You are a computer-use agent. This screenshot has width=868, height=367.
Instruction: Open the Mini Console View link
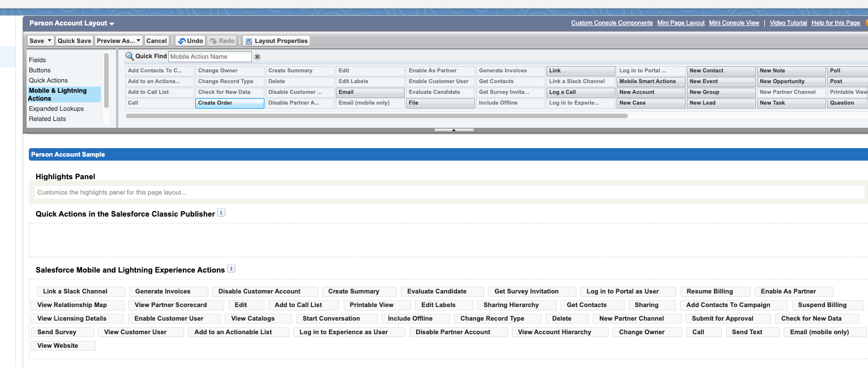(734, 23)
